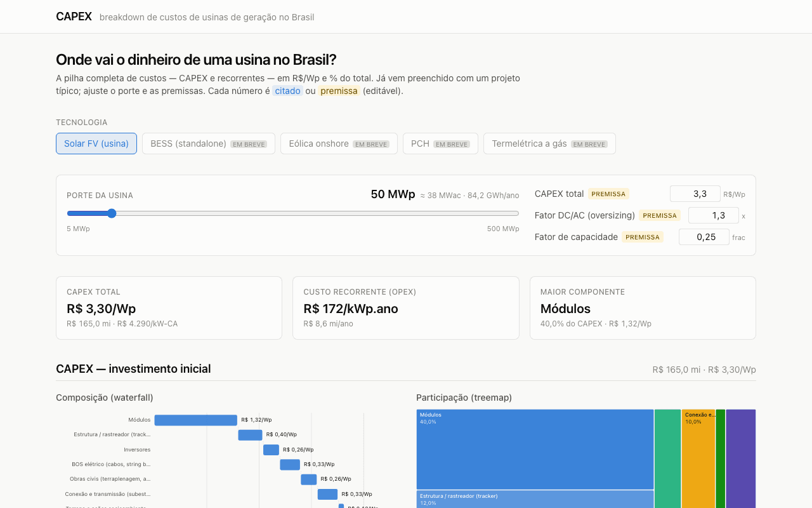This screenshot has height=508, width=812.
Task: Click the header subtitle 'breakdown de custos'
Action: 207,17
